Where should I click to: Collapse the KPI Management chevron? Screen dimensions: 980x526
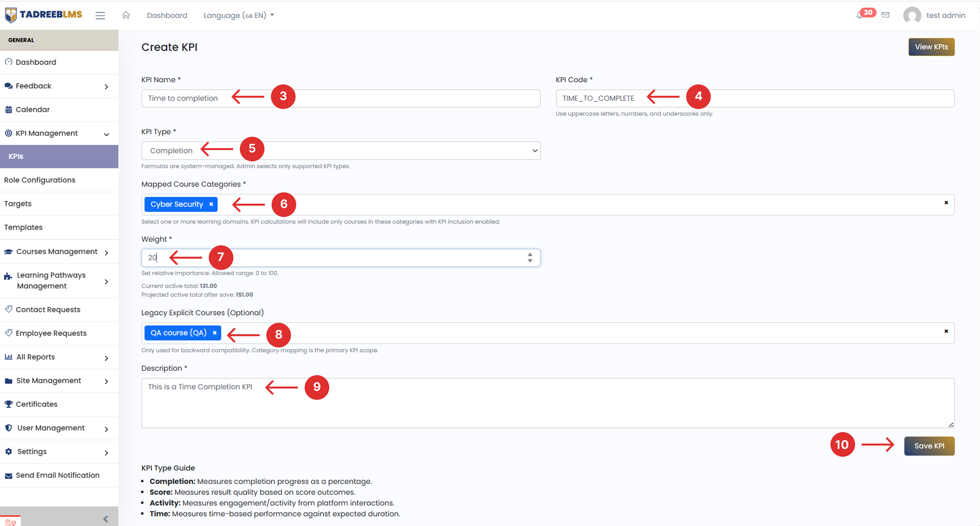[106, 134]
